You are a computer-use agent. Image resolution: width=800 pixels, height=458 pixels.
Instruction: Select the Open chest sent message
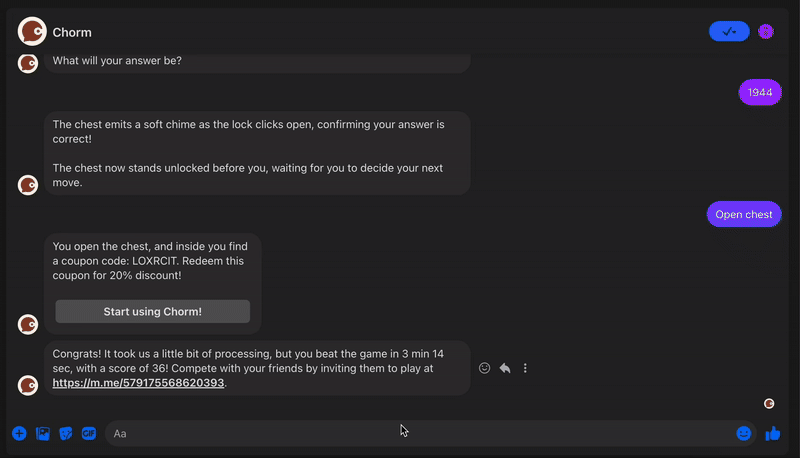(x=743, y=214)
